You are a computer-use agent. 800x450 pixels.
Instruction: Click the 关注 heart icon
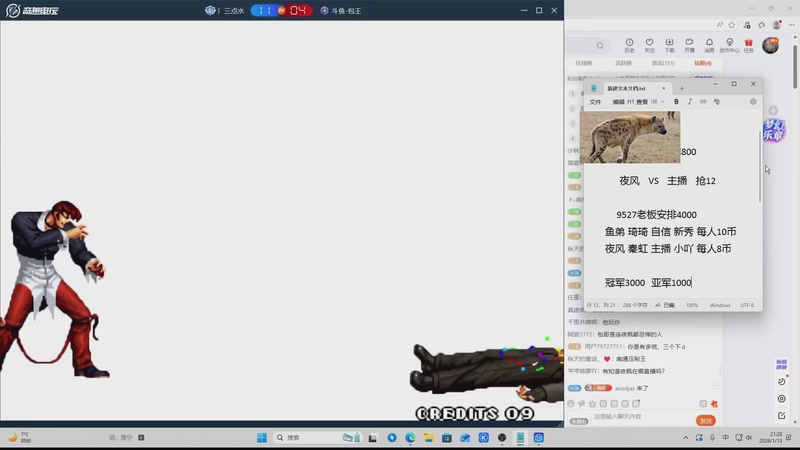tap(649, 45)
